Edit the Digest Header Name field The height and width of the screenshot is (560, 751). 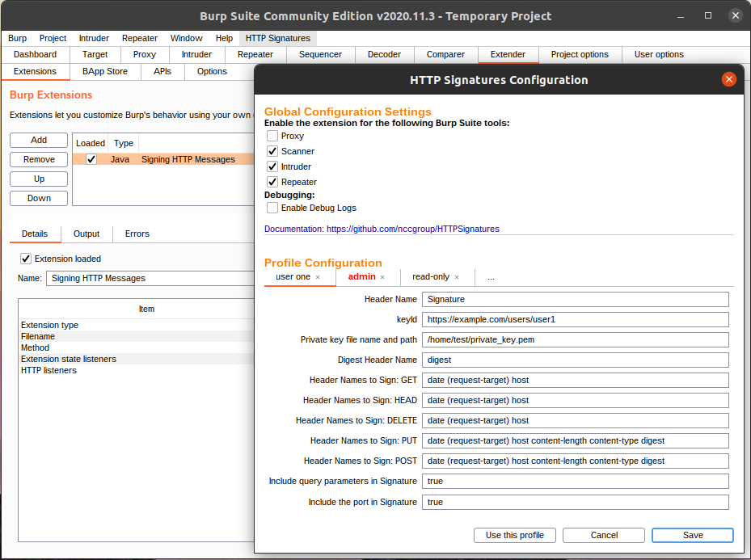pyautogui.click(x=576, y=360)
